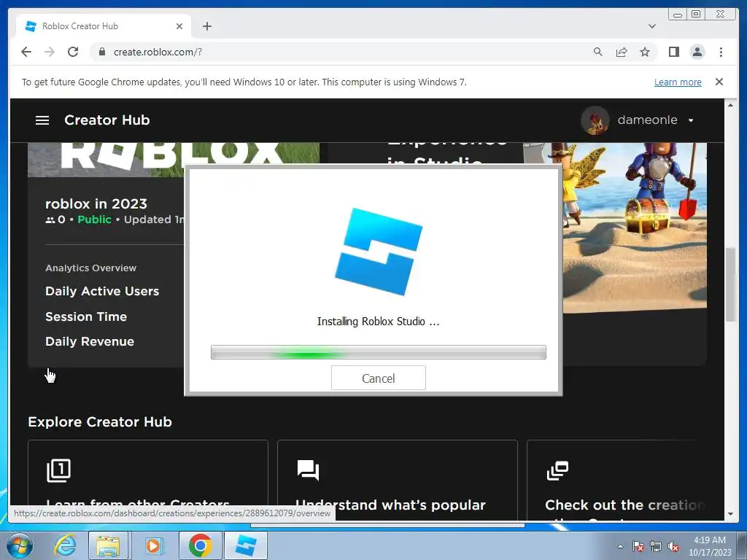Switch to Roblox Studio installer in taskbar
The height and width of the screenshot is (560, 747).
245,545
